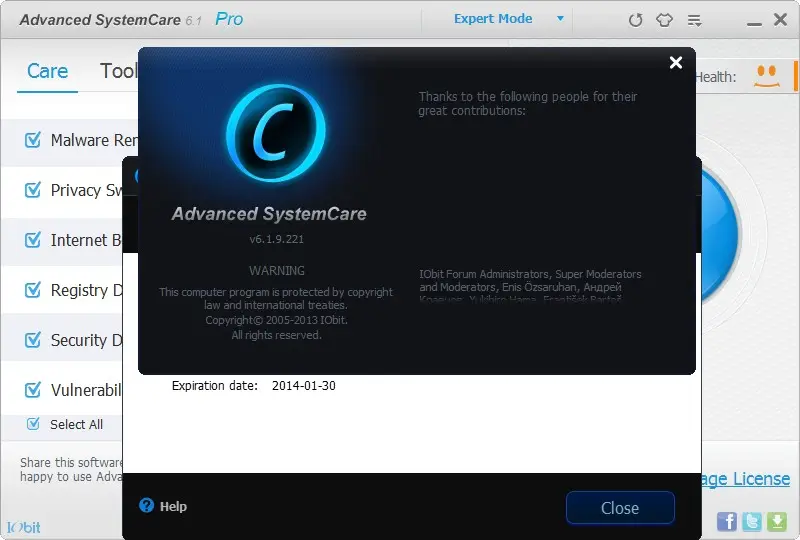Click the blue Help question mark icon
The height and width of the screenshot is (540, 800).
tap(146, 505)
